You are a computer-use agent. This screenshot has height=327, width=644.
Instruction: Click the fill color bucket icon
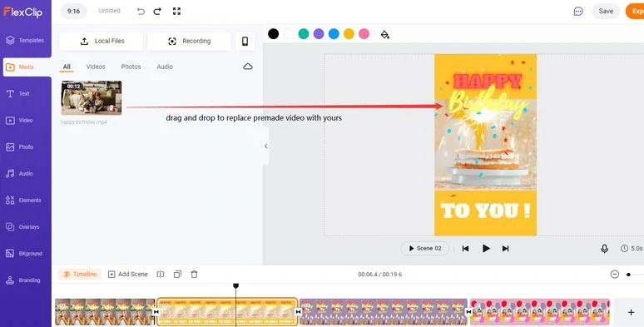pyautogui.click(x=385, y=34)
